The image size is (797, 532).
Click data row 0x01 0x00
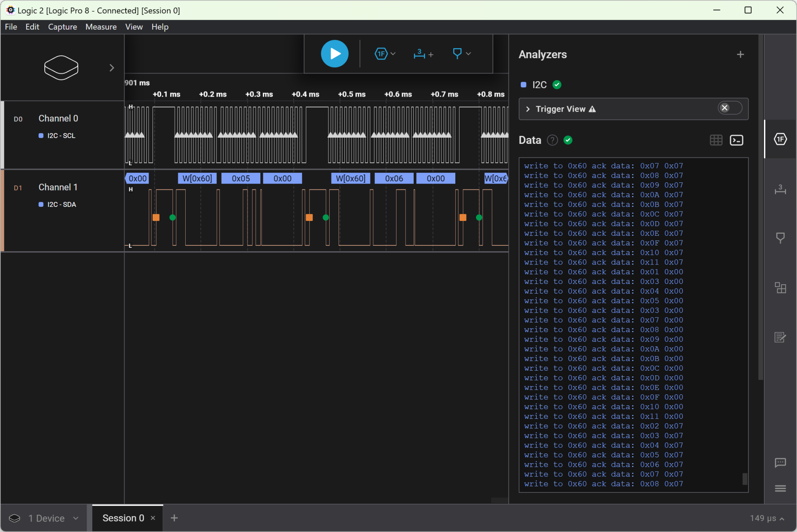[x=604, y=272]
